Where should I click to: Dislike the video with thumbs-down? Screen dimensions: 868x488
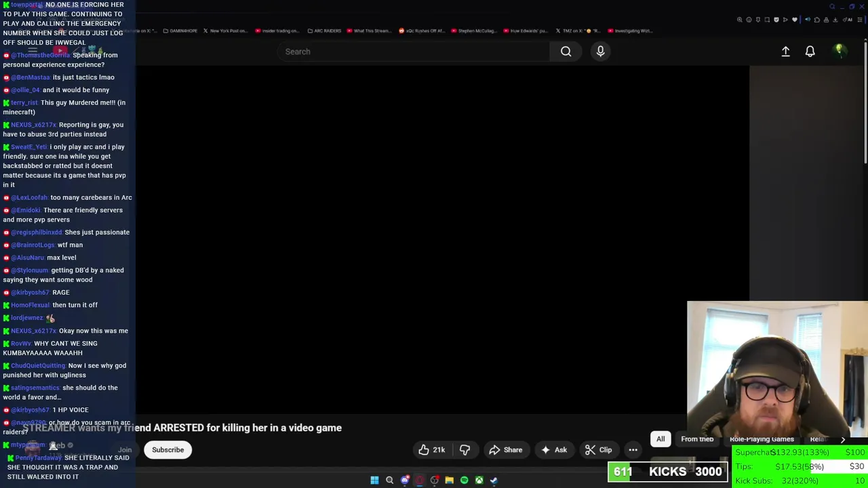tap(465, 450)
